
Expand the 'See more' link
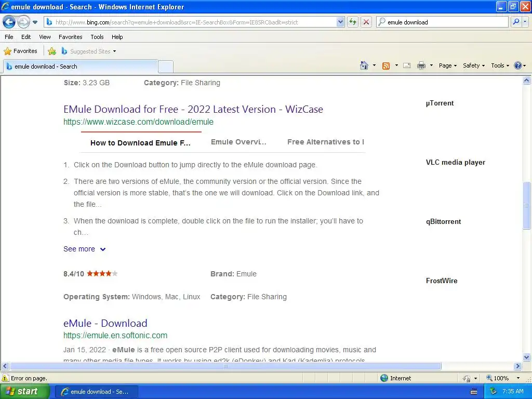pos(85,249)
